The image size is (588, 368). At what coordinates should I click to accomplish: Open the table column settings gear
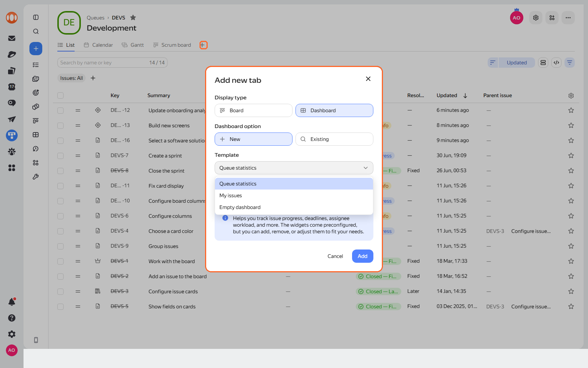pos(571,96)
